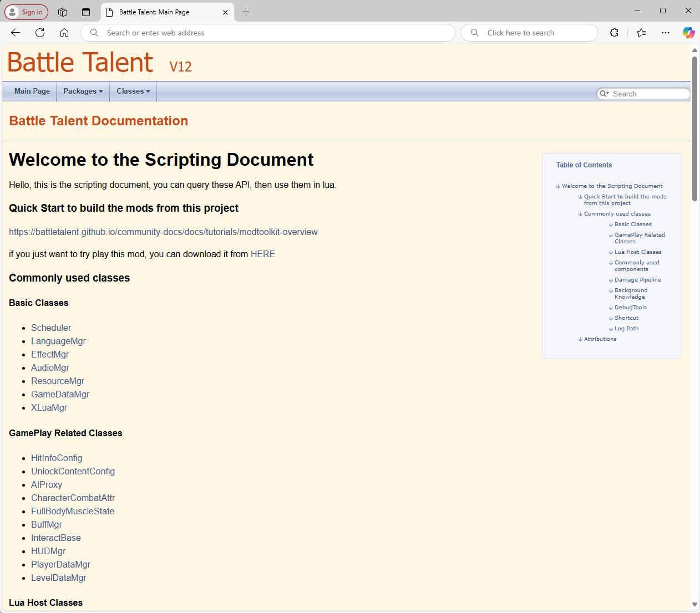Focus the 'Click here to search' box
The image size is (700, 613).
pos(529,33)
